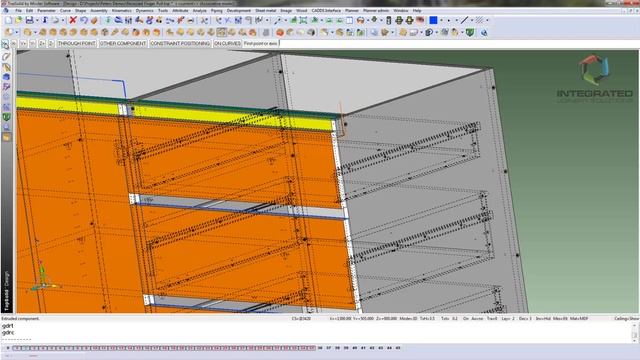This screenshot has height=360, width=640.
Task: Click the traffic-light style icon in top toolbar
Action: coord(389,20)
